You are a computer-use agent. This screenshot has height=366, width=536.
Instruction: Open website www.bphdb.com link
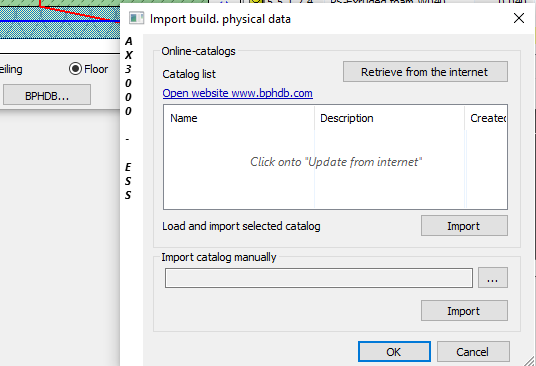[x=238, y=93]
